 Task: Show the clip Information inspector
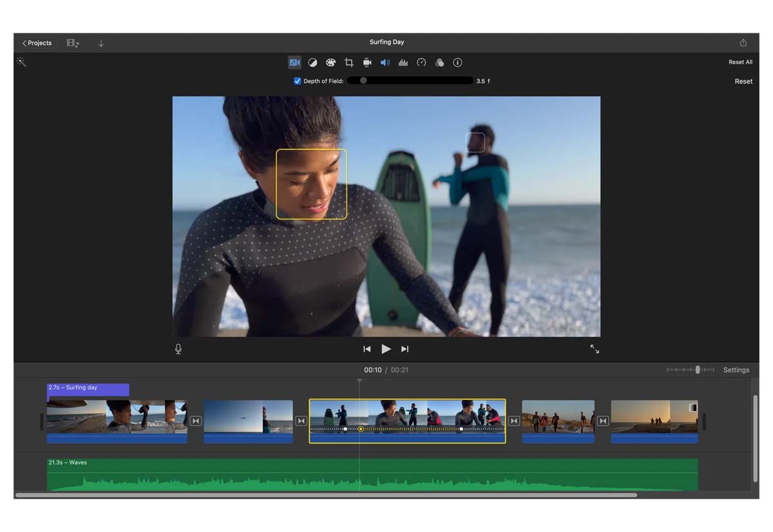pyautogui.click(x=458, y=62)
